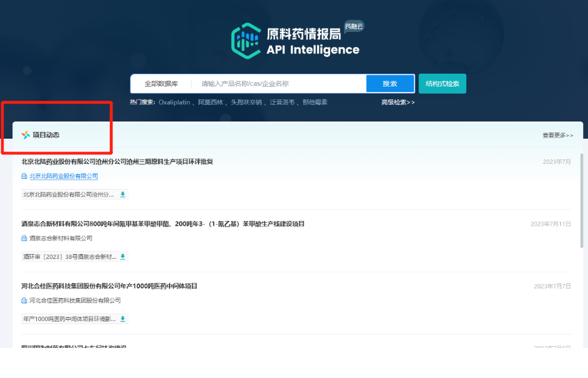This screenshot has width=588, height=378.
Task: Click the 酒环审〔2023〕38号酒泉志合新材... attachment name
Action: [70, 256]
